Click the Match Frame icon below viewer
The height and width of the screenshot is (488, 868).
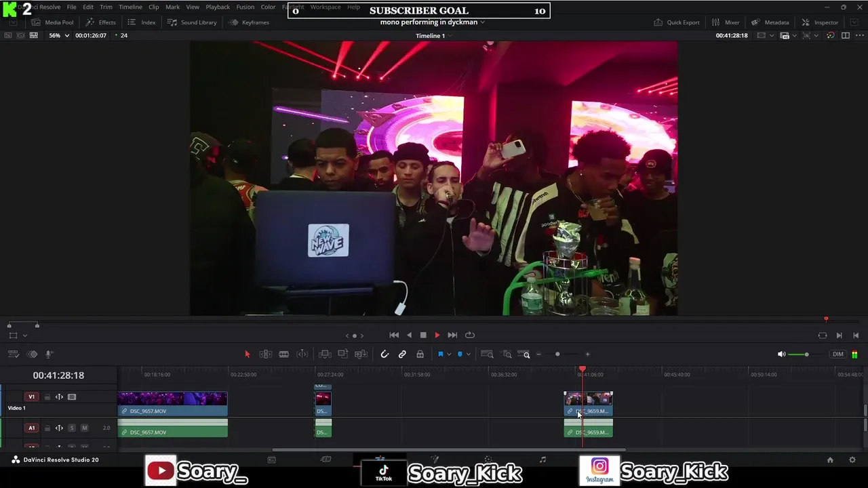(823, 335)
